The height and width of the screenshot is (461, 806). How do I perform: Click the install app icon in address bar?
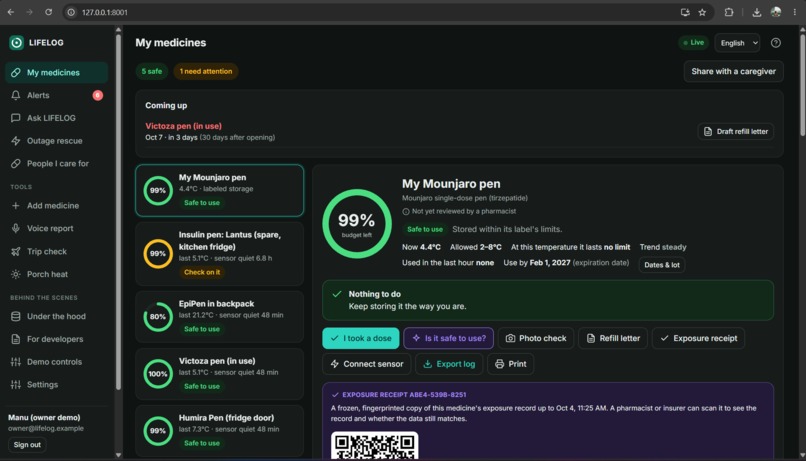pyautogui.click(x=685, y=12)
